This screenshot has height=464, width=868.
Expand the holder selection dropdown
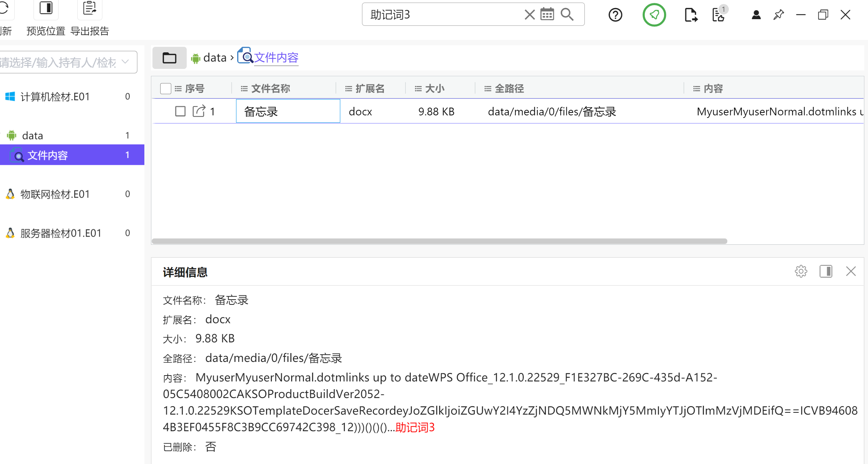[126, 62]
